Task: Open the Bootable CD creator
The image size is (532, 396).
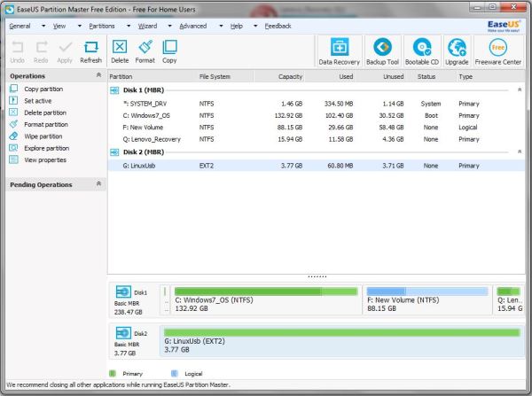Action: pos(422,51)
